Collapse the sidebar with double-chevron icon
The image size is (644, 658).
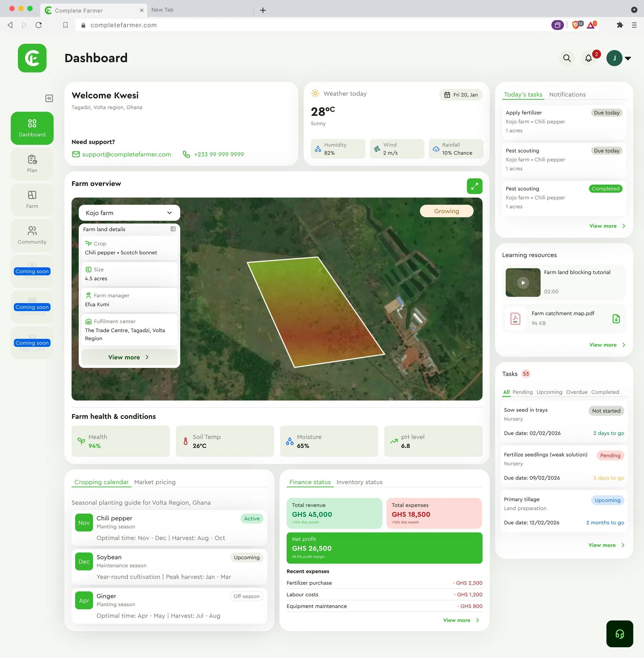[x=49, y=98]
